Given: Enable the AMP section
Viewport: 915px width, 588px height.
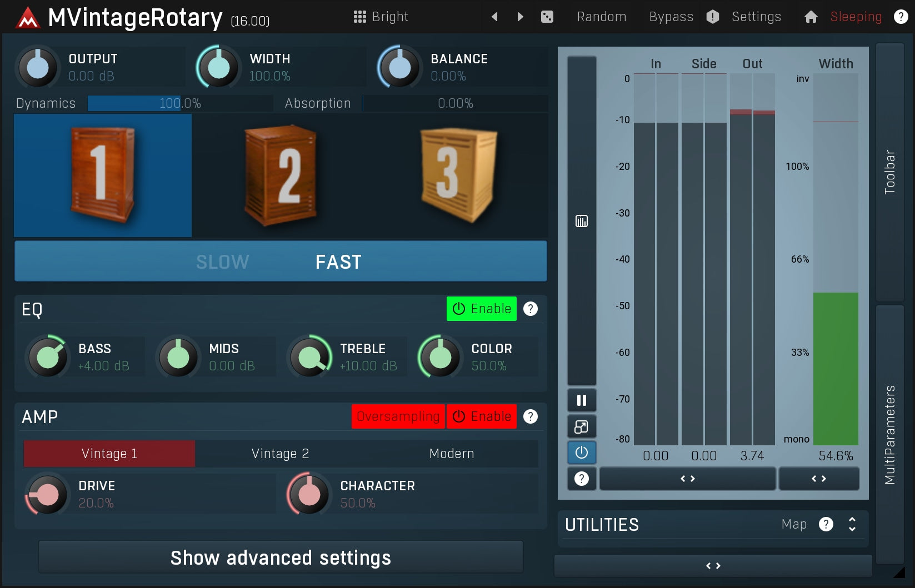Looking at the screenshot, I should coord(481,416).
